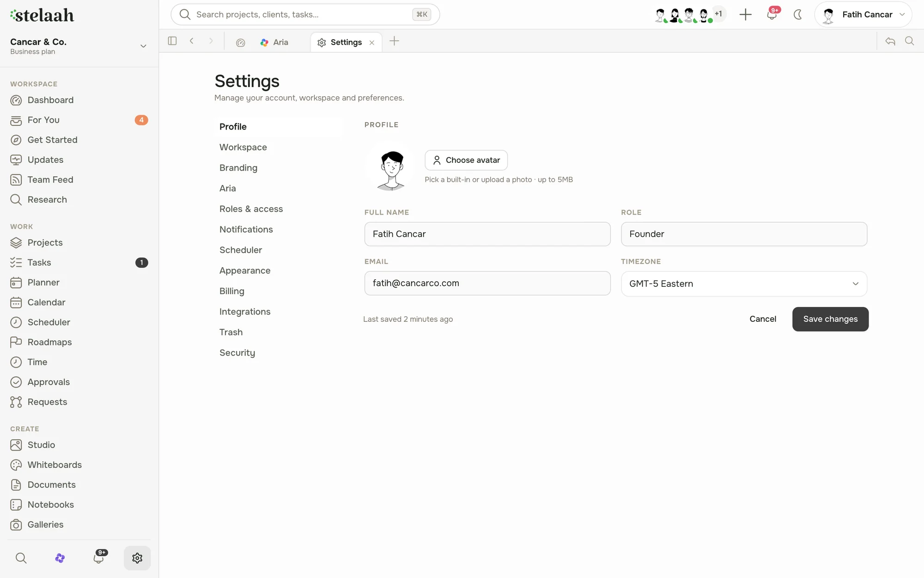924x578 pixels.
Task: Open Calendar in the sidebar
Action: (x=79, y=302)
